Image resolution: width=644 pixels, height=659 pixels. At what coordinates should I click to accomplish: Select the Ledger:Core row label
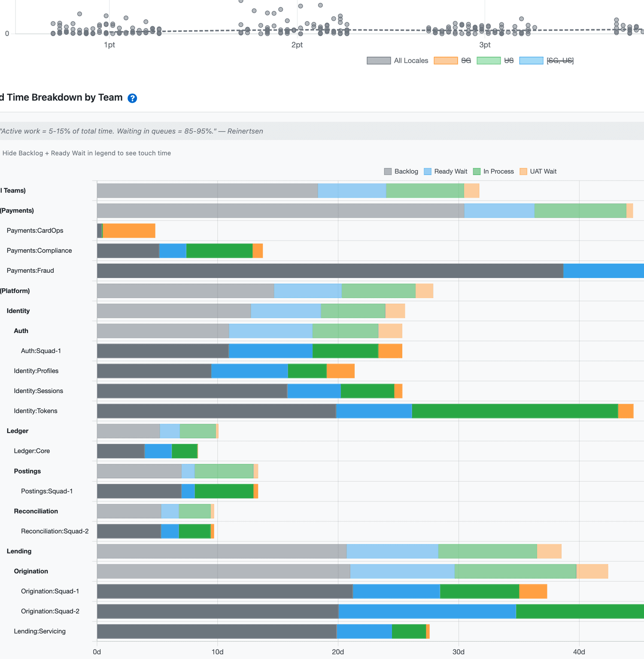click(x=32, y=451)
